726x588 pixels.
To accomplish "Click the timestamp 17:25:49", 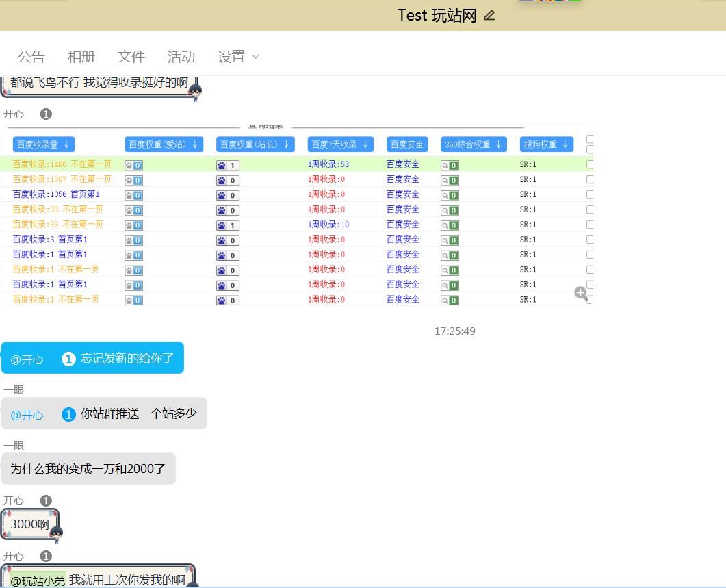I will coord(454,331).
